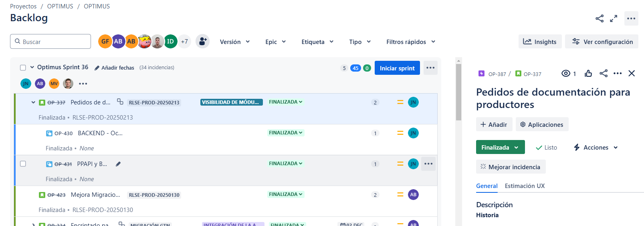Open Ver configuración
This screenshot has height=226, width=644.
click(x=602, y=42)
